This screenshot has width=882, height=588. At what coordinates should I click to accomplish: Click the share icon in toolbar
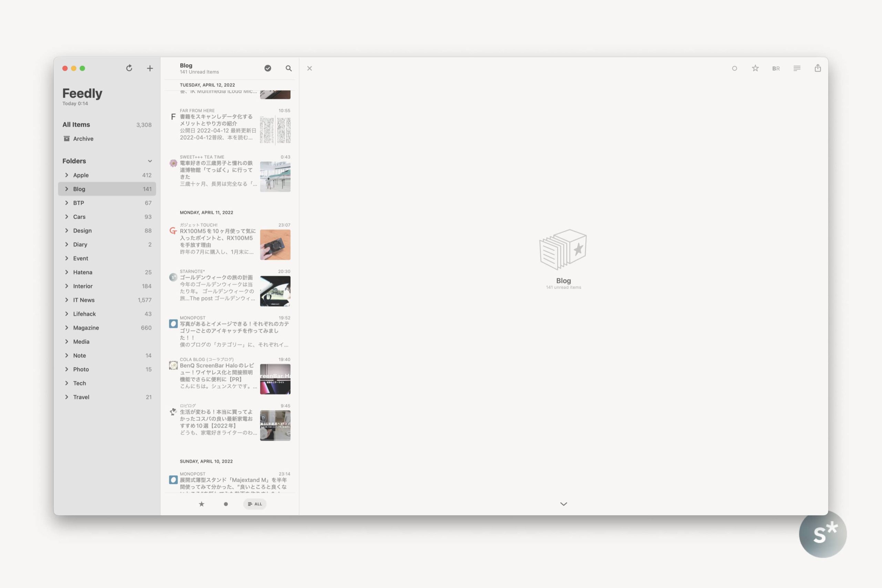click(818, 68)
